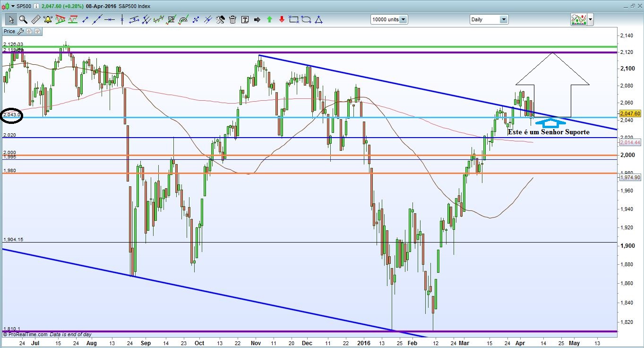Select the blue diagonal dotted-arrow tool

tap(196, 19)
